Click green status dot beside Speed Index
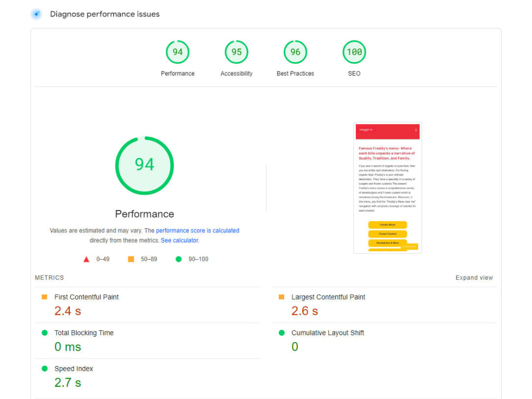The image size is (532, 399). (45, 369)
